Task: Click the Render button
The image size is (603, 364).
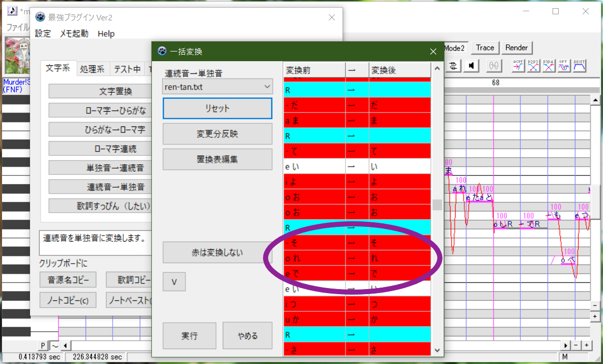Action: pos(517,47)
